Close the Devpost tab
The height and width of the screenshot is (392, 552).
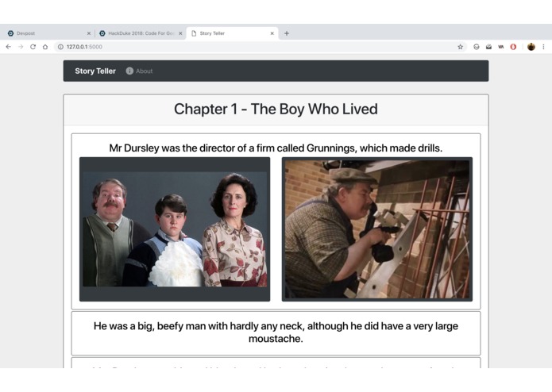click(x=89, y=33)
